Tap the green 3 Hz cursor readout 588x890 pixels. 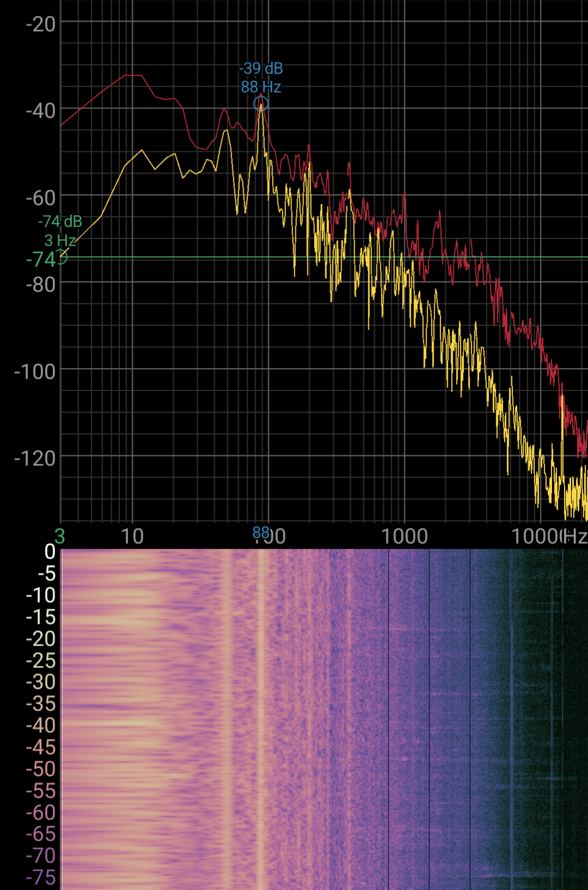click(60, 240)
